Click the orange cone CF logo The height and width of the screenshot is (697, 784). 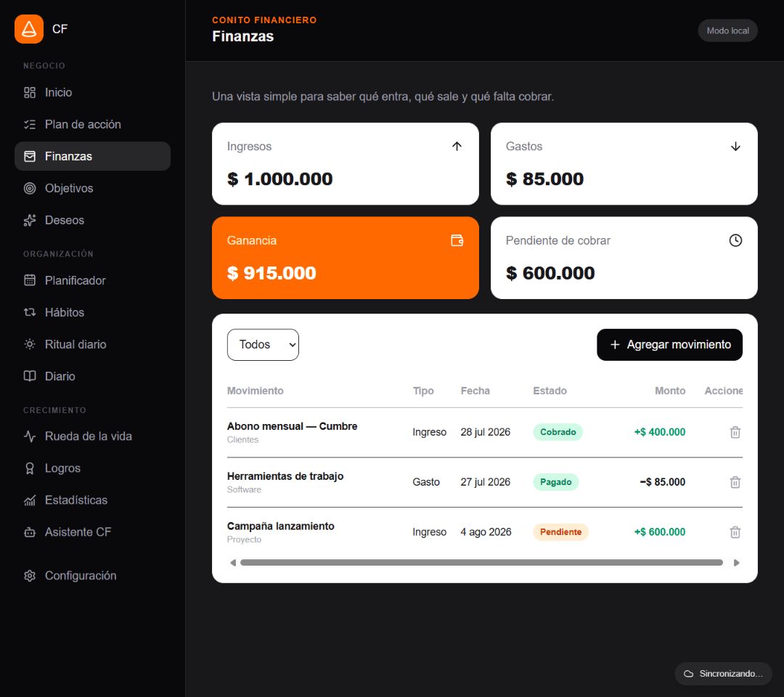[29, 29]
